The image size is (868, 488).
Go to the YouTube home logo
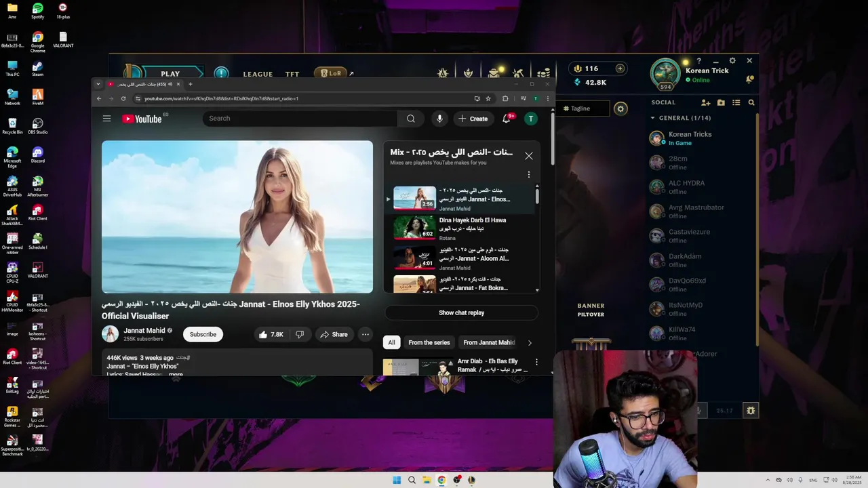pos(142,119)
